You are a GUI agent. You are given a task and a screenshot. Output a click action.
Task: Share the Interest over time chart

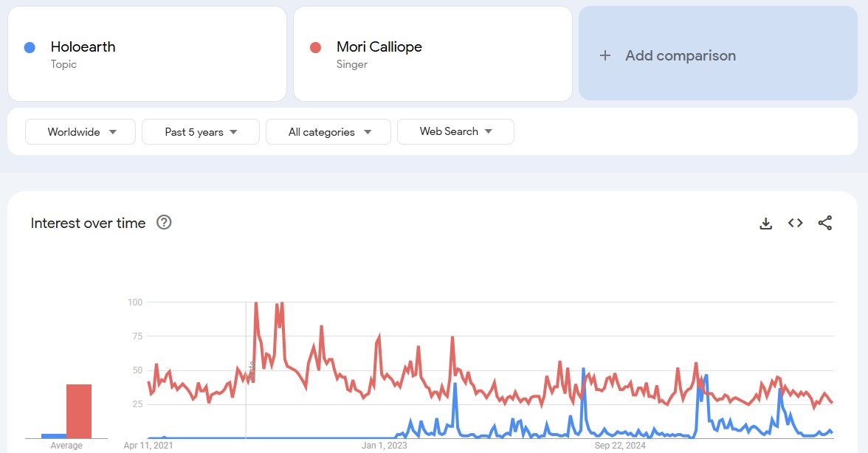tap(825, 223)
